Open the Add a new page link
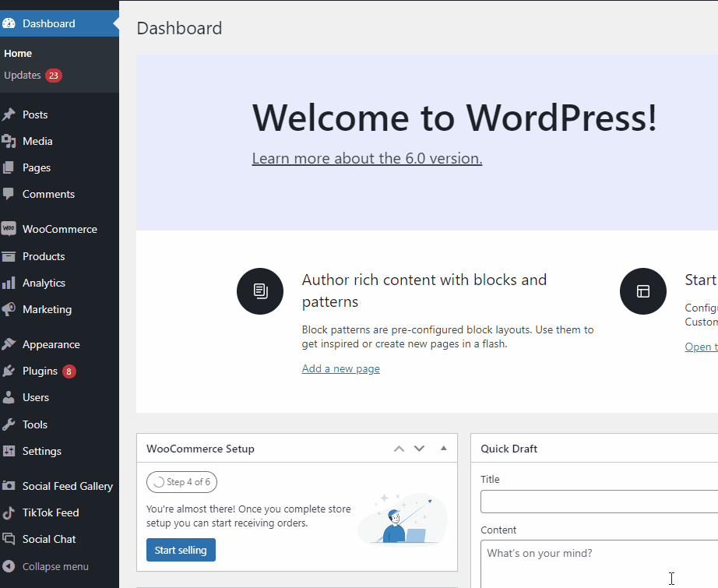This screenshot has width=718, height=588. (x=340, y=368)
